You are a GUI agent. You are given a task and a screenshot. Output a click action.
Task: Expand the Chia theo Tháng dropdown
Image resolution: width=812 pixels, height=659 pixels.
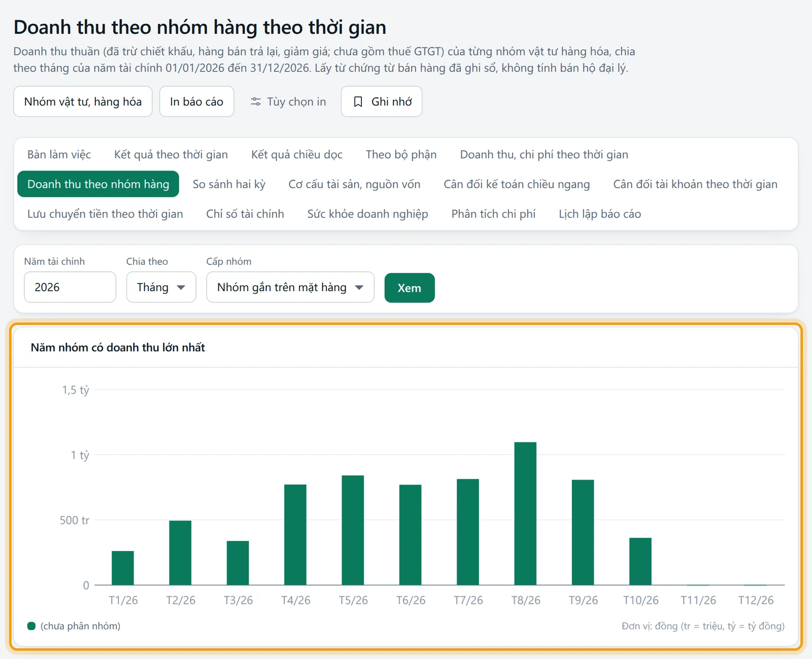(x=161, y=287)
